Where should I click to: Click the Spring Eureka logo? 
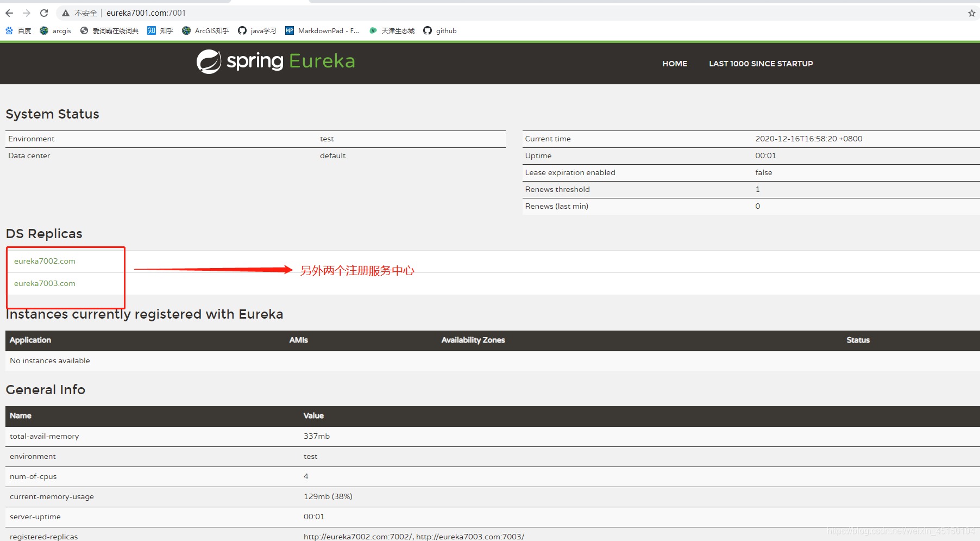point(275,61)
